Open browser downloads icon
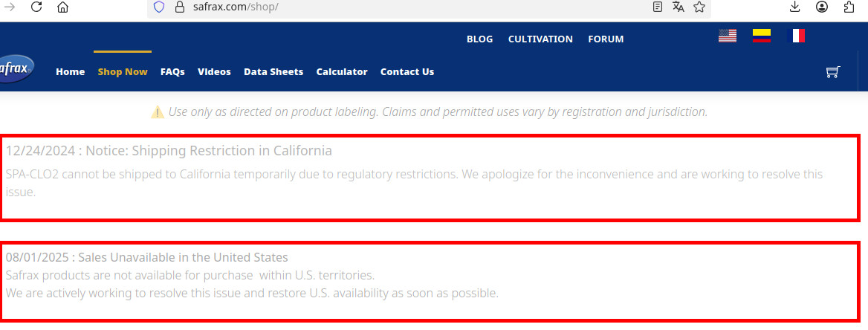The height and width of the screenshot is (330, 868). [x=794, y=7]
